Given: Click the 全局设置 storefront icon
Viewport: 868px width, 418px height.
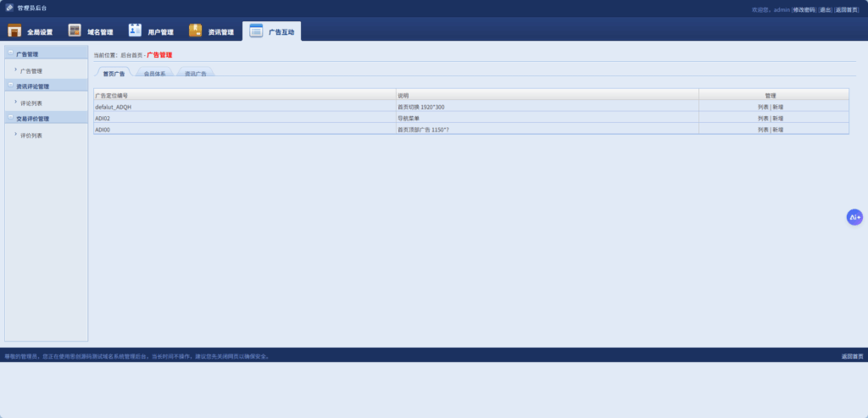Looking at the screenshot, I should 14,31.
